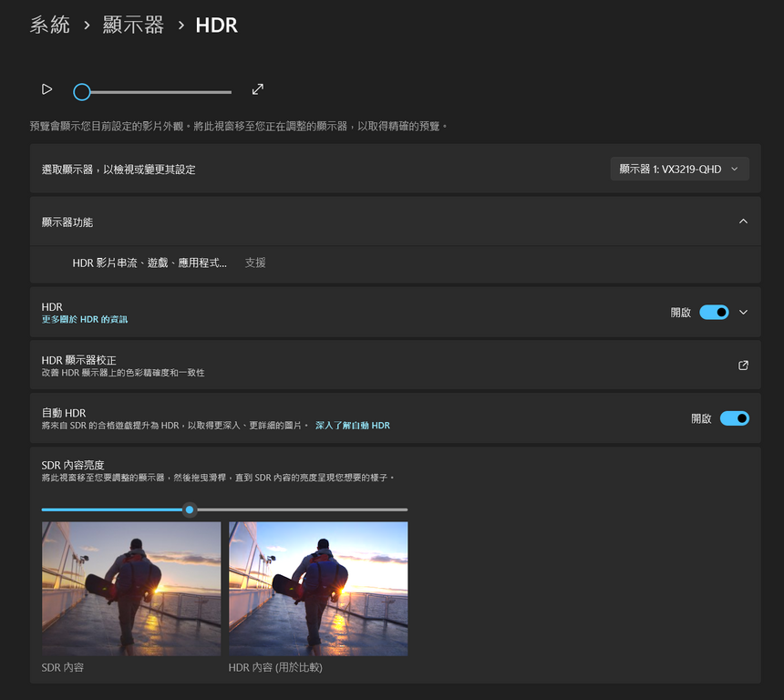784x700 pixels.
Task: Go to 系統 in the breadcrumb
Action: pyautogui.click(x=49, y=25)
